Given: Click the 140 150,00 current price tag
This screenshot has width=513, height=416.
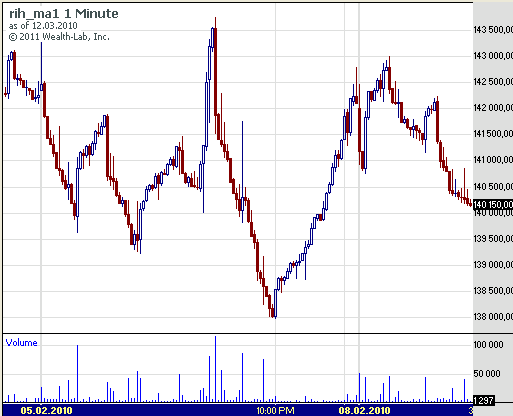Looking at the screenshot, I should [493, 204].
